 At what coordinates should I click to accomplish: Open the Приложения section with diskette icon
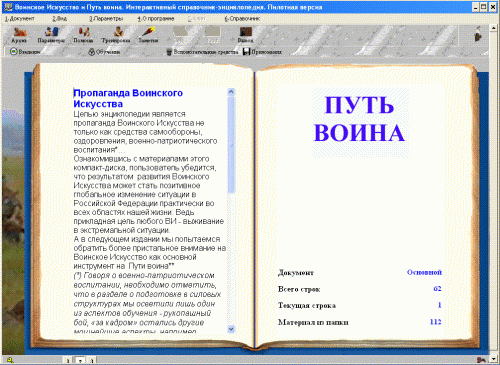[262, 52]
